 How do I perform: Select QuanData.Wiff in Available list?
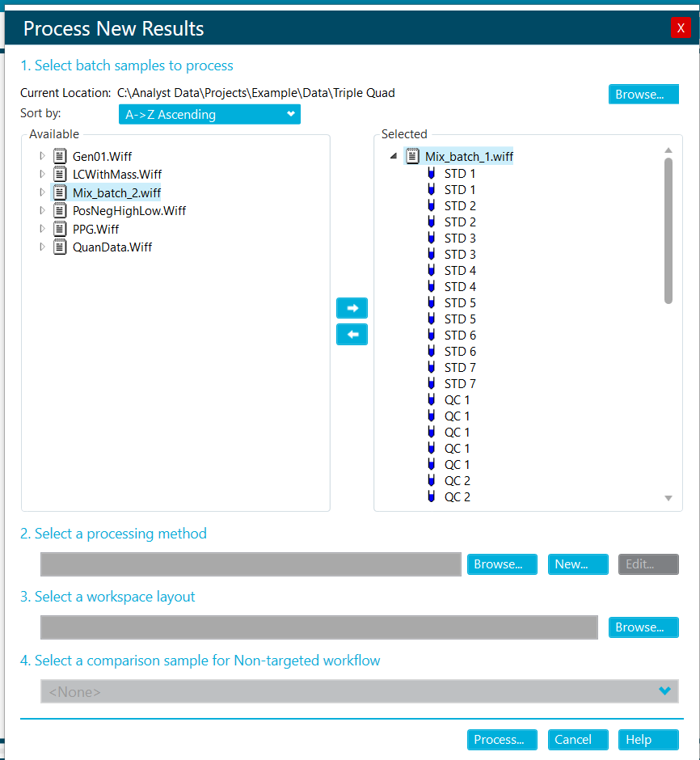pyautogui.click(x=112, y=247)
